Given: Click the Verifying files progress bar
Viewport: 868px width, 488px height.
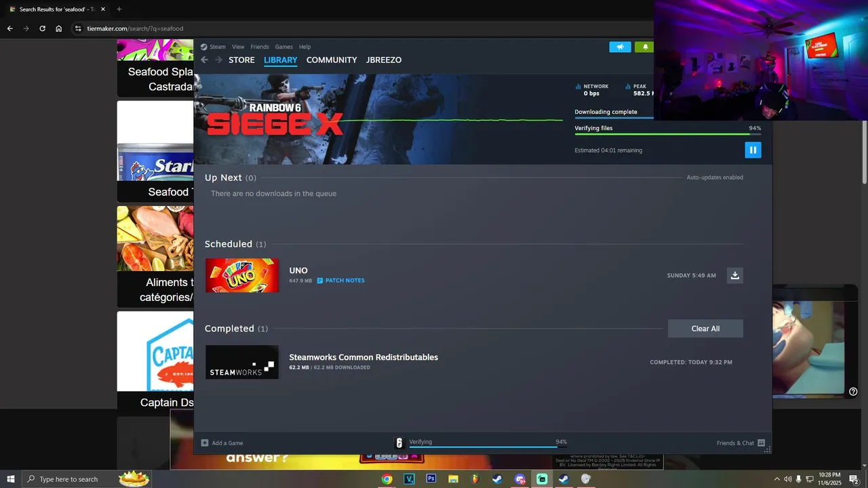Looking at the screenshot, I should coord(667,134).
